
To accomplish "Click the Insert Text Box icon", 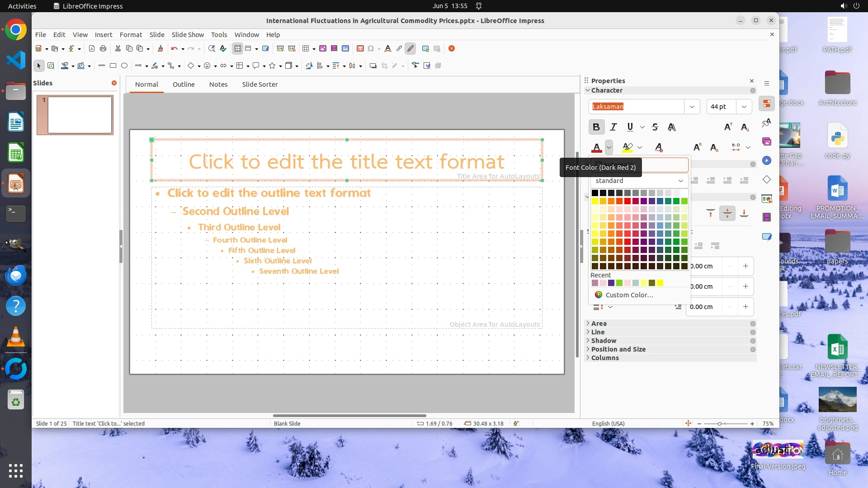I will pyautogui.click(x=360, y=49).
